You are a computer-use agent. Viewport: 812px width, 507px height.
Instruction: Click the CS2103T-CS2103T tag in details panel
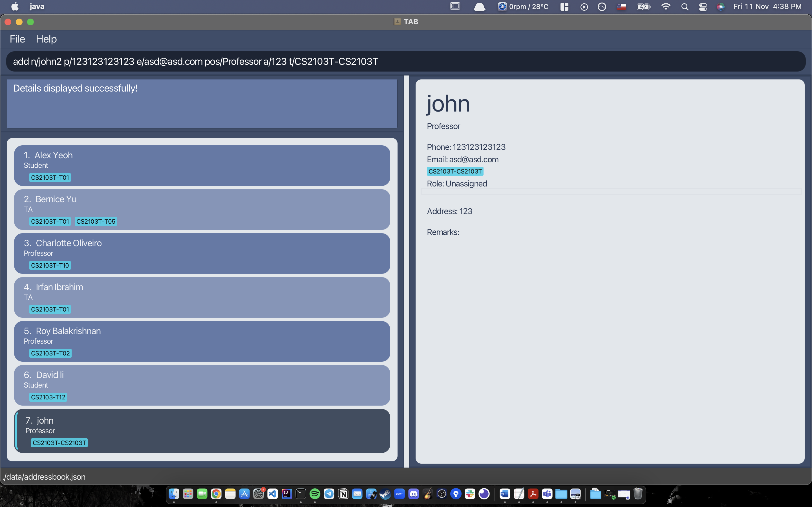(455, 171)
